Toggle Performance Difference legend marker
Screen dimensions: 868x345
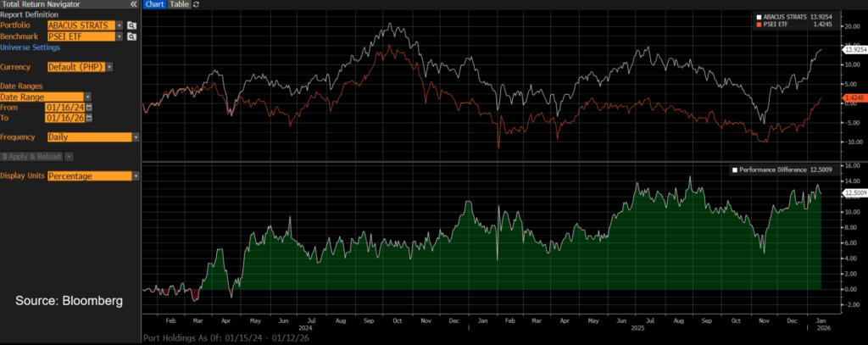[735, 170]
